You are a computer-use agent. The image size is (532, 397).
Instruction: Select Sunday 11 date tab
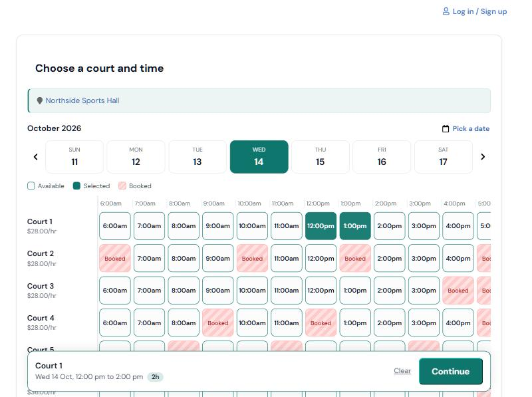tap(74, 157)
